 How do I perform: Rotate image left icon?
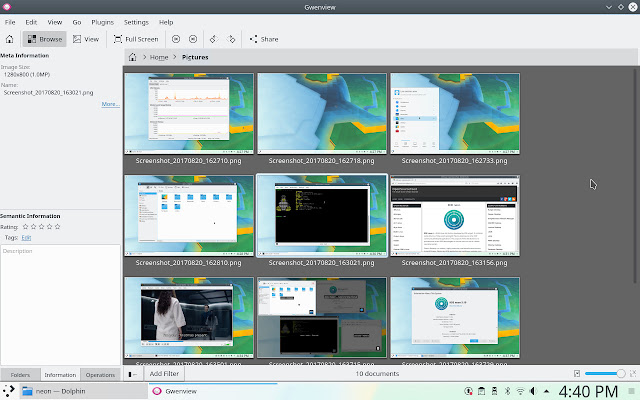[213, 39]
